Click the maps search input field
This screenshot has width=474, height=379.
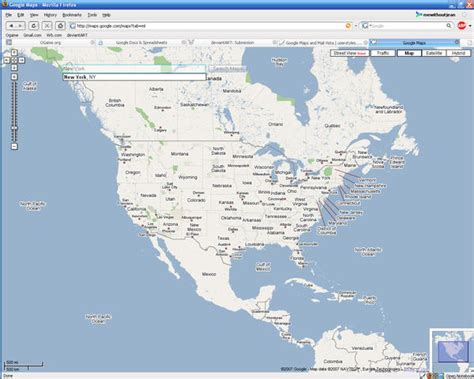pos(134,68)
